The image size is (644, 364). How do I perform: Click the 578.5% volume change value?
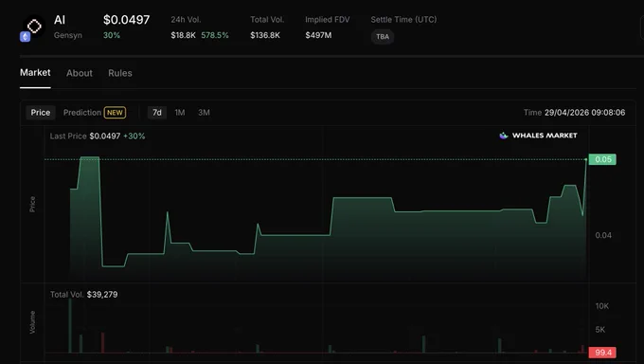(x=215, y=35)
